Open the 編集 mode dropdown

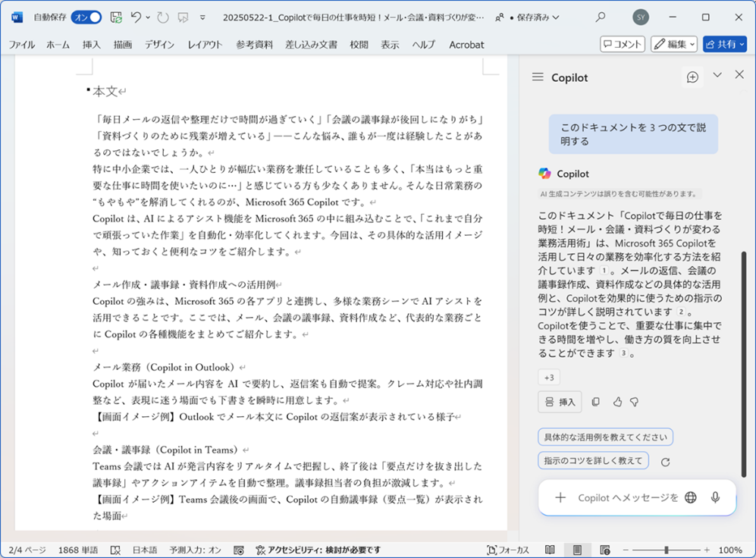[x=673, y=44]
